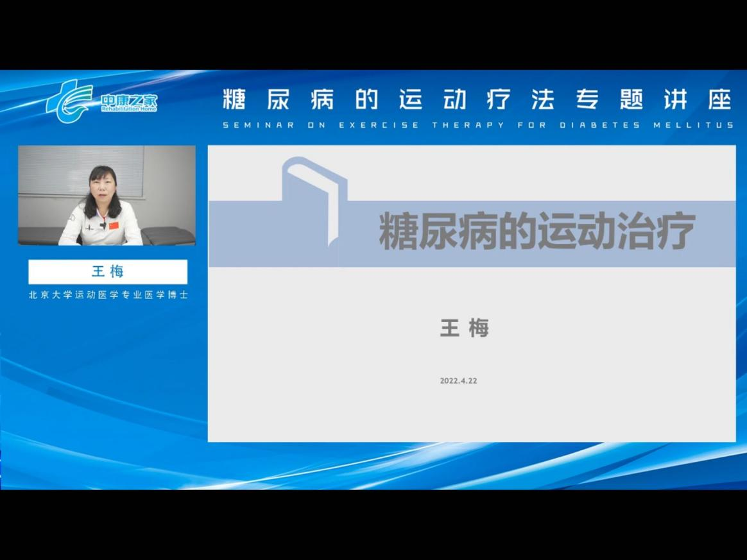Click the 糖尿病的运动疗法专题讲座 header title
The width and height of the screenshot is (747, 560).
(477, 100)
